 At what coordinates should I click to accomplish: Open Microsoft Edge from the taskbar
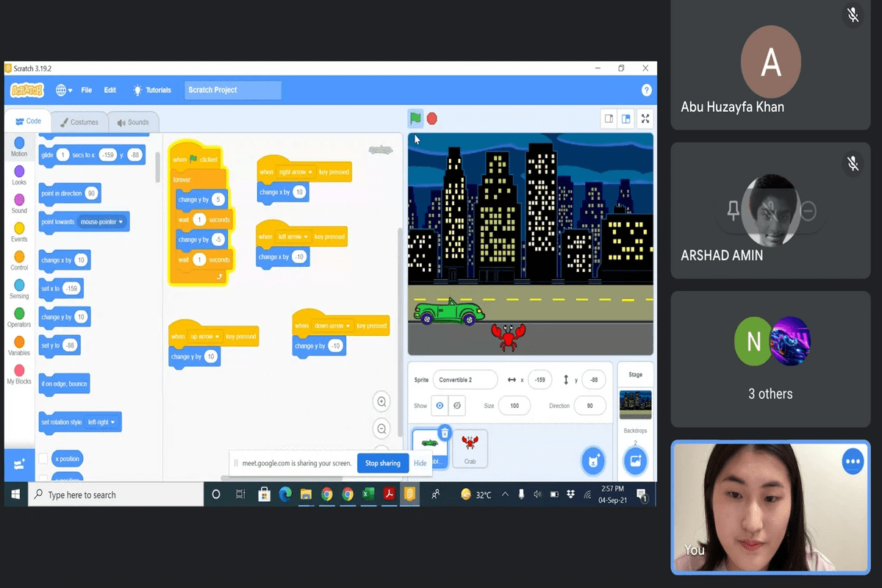(285, 495)
